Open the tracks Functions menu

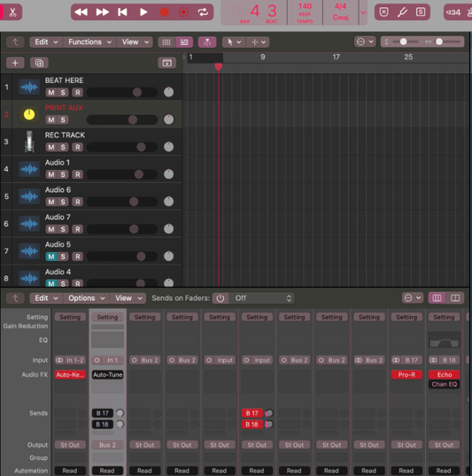click(89, 42)
